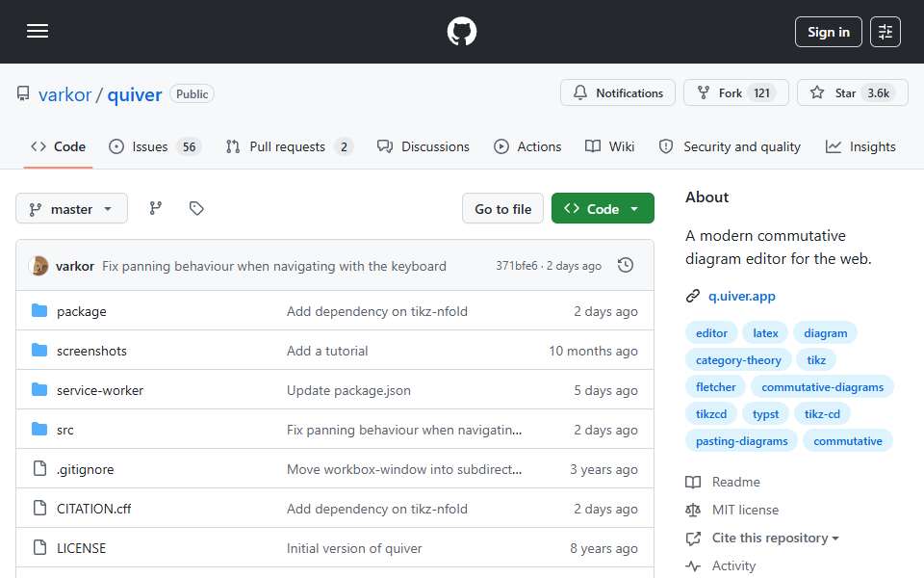Screen dimensions: 924x578
Task: Open the .gitignore file
Action: pyautogui.click(x=85, y=469)
